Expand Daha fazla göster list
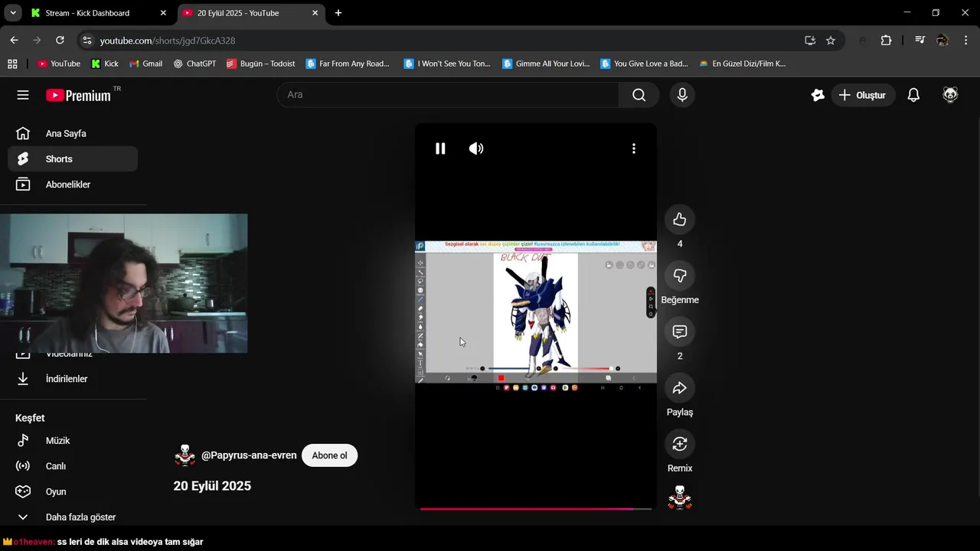This screenshot has height=551, width=980. pyautogui.click(x=73, y=517)
